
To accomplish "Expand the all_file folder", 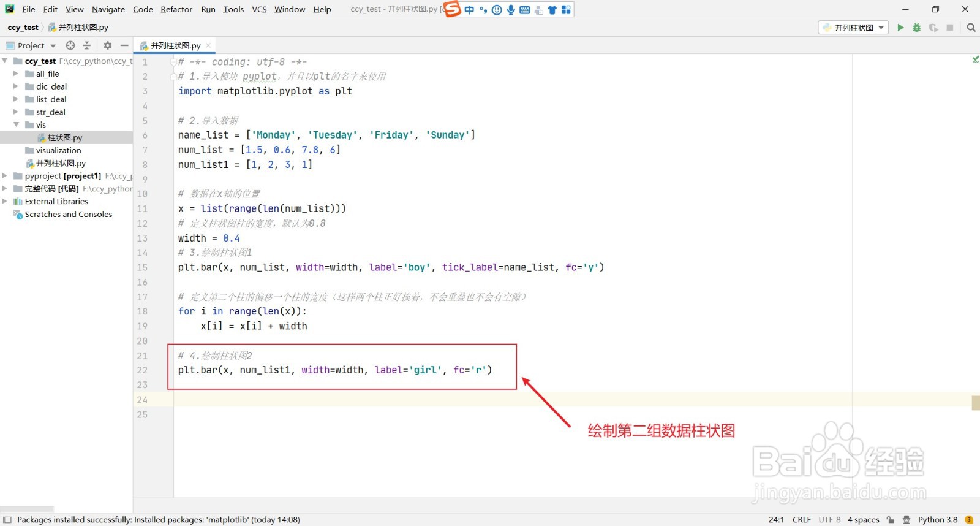I will [16, 74].
